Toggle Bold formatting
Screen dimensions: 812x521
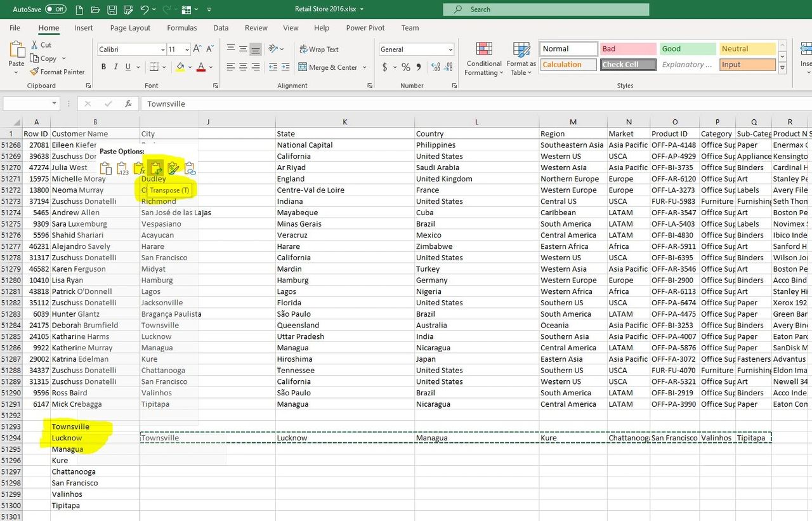coord(103,67)
